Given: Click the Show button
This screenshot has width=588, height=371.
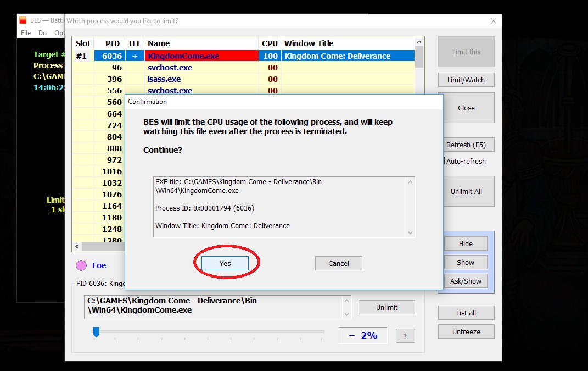Looking at the screenshot, I should [466, 263].
